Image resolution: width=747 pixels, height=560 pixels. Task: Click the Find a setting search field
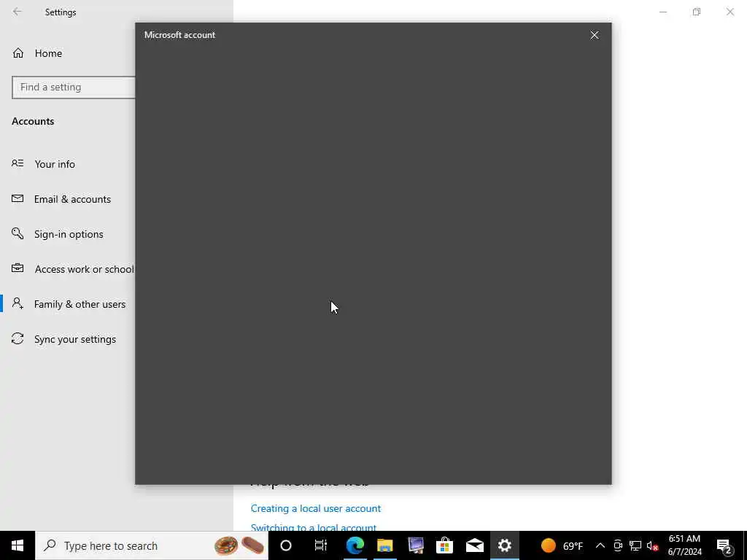point(74,87)
